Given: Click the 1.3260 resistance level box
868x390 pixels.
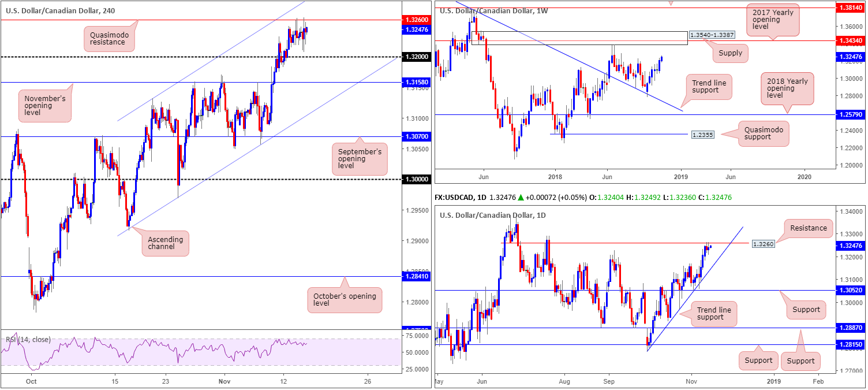Looking at the screenshot, I should click(764, 244).
